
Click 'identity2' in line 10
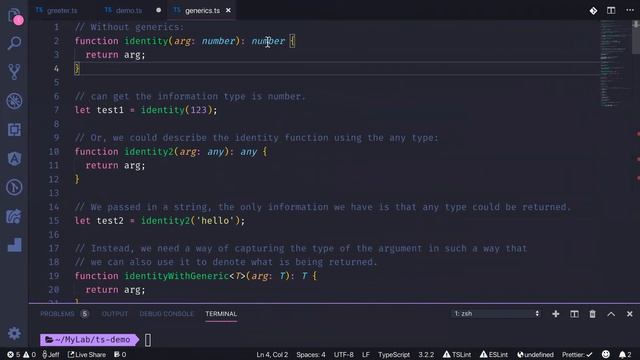(149, 151)
